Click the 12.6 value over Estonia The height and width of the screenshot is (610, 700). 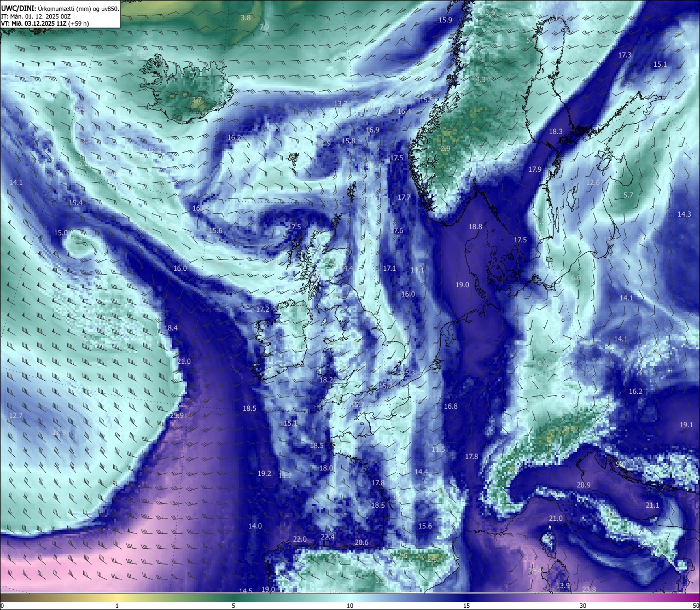coord(593,183)
